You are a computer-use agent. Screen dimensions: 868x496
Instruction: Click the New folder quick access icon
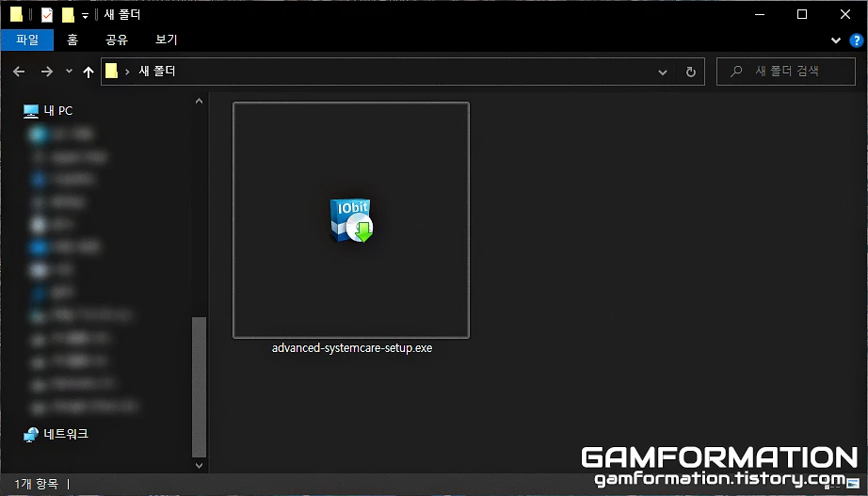(x=68, y=15)
